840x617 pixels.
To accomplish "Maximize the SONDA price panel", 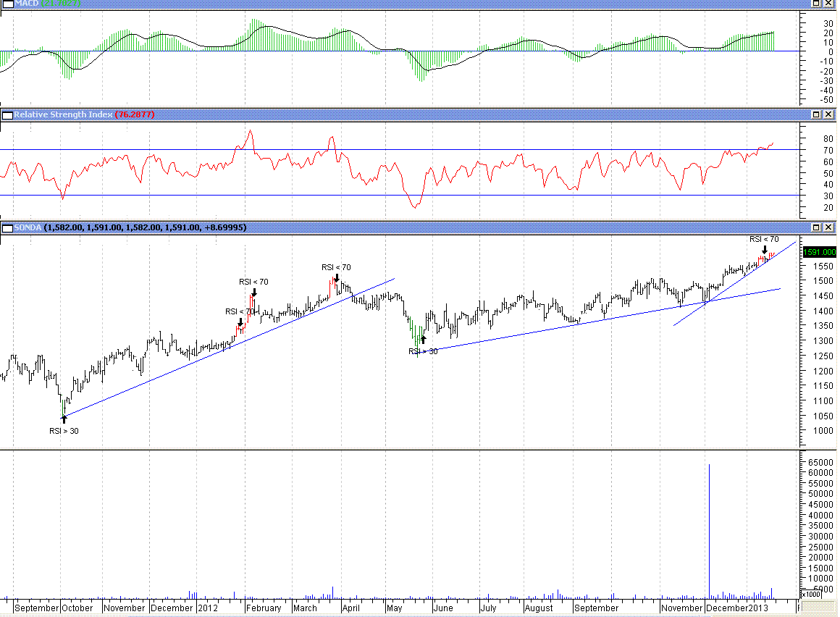I will coord(816,227).
